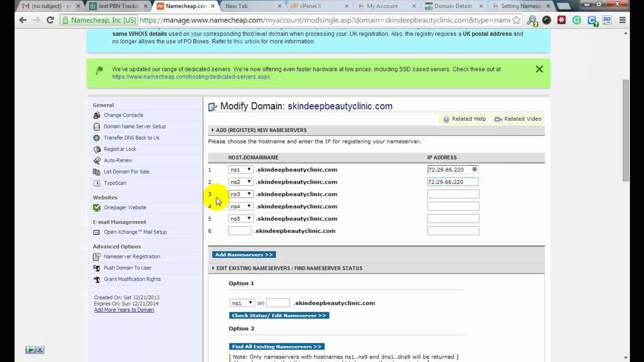This screenshot has width=644, height=362.
Task: Open Domain Name Server Setup in sidebar
Action: [134, 126]
